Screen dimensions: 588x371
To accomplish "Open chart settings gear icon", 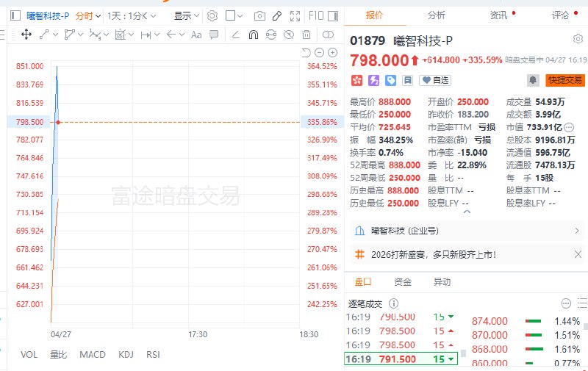I will (x=212, y=15).
